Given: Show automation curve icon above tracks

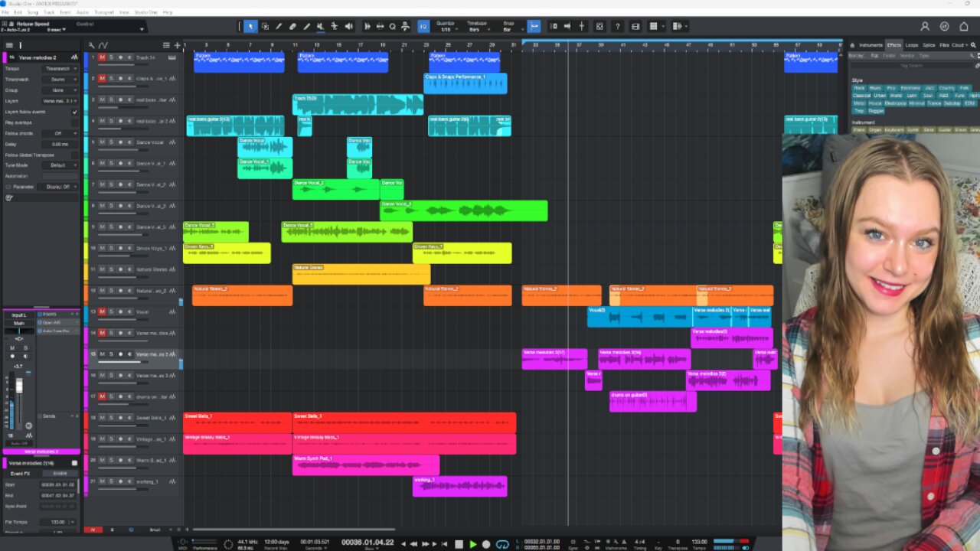Looking at the screenshot, I should 103,45.
